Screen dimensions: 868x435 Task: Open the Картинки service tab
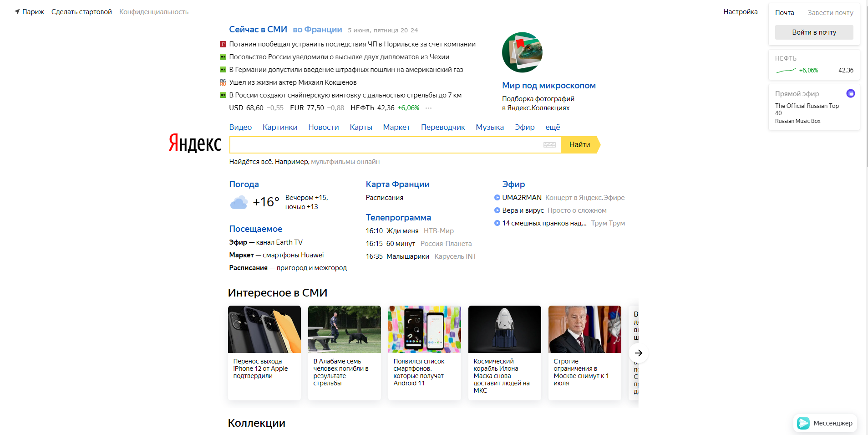point(280,127)
